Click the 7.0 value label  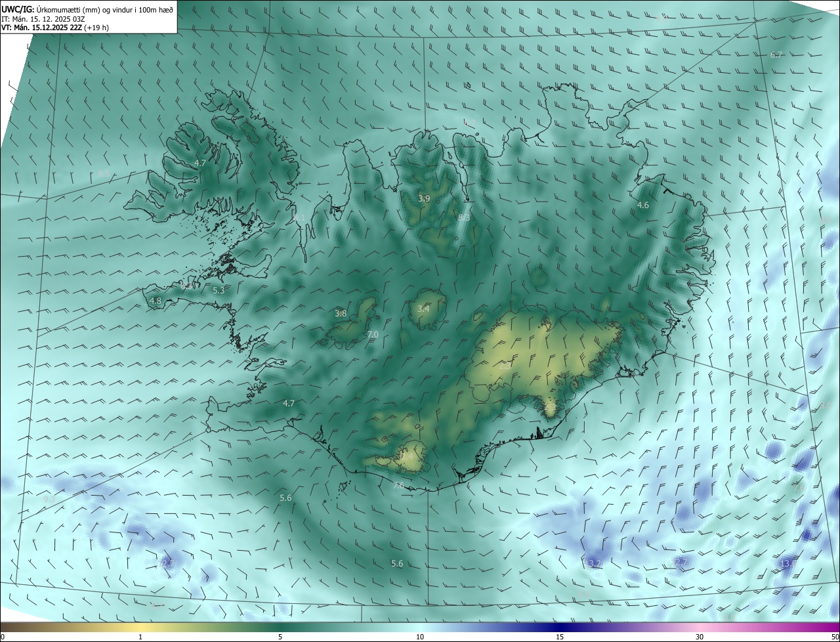(372, 335)
